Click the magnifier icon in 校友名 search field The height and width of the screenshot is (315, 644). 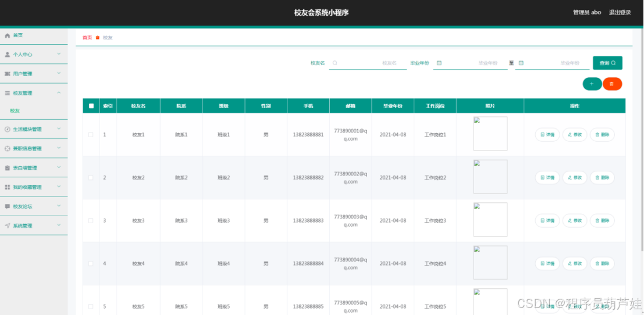pyautogui.click(x=335, y=63)
